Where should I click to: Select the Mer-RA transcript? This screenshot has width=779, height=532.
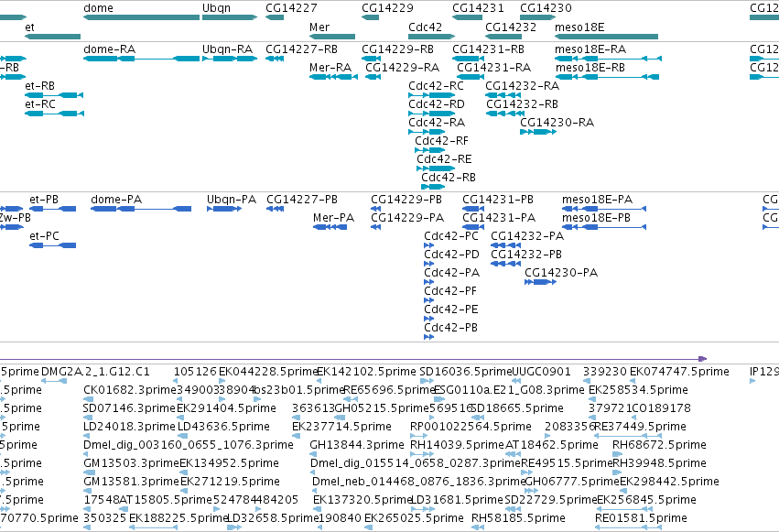[x=333, y=77]
